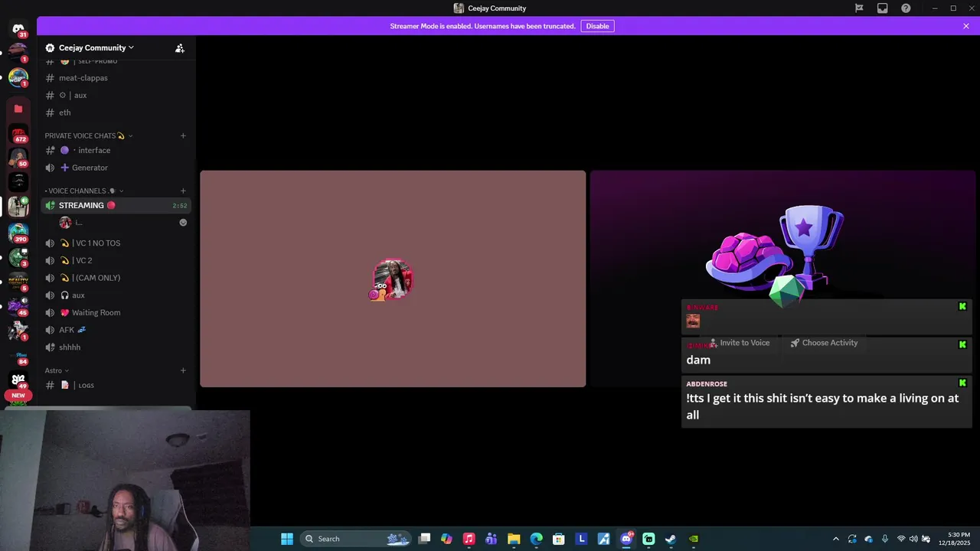Screen dimensions: 980x551
Task: Open the eth text channel
Action: coord(116,112)
